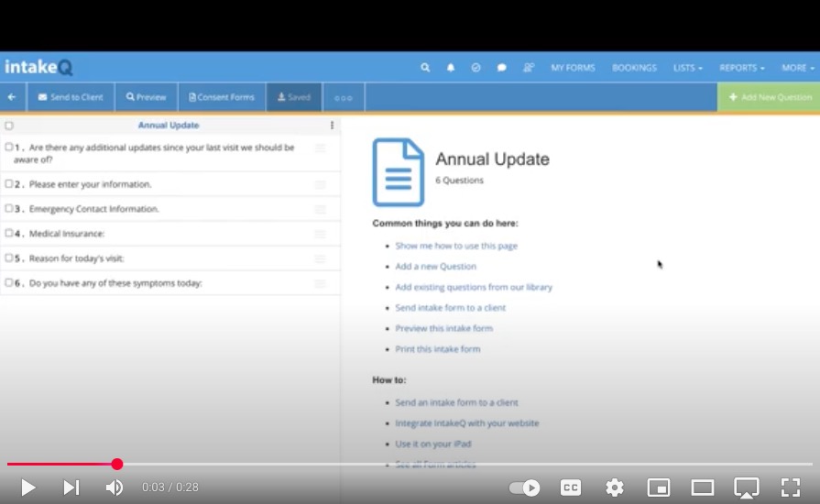
Task: Expand the MORE dropdown menu
Action: pos(798,68)
